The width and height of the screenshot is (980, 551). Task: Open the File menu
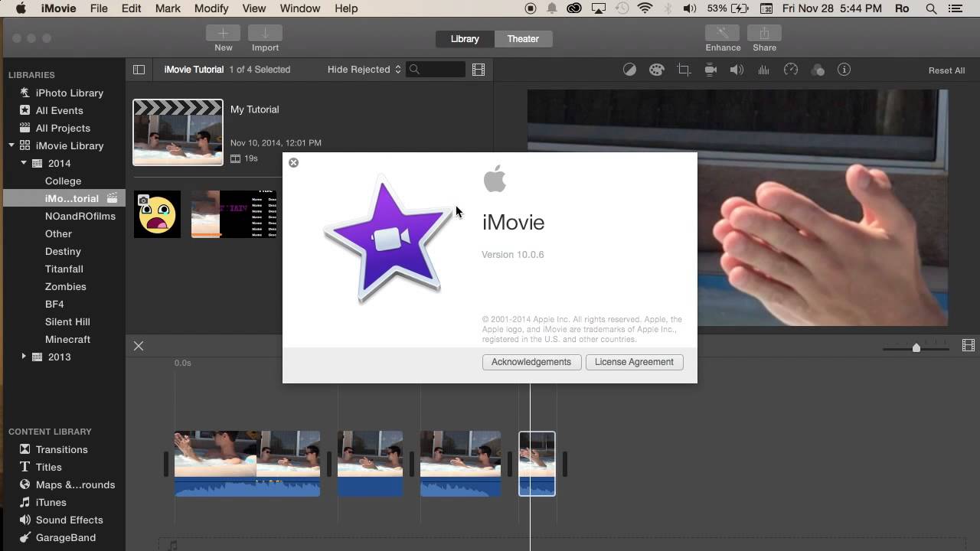[99, 8]
